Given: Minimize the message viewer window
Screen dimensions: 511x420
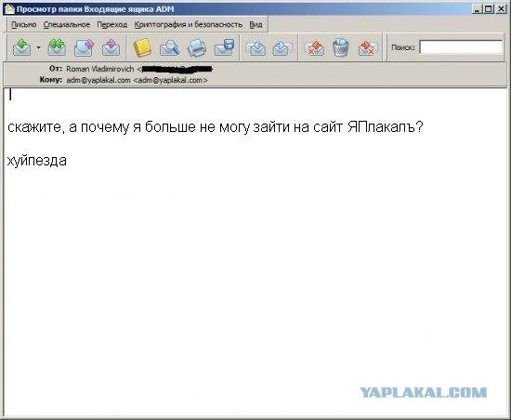Looking at the screenshot, I should click(477, 9).
